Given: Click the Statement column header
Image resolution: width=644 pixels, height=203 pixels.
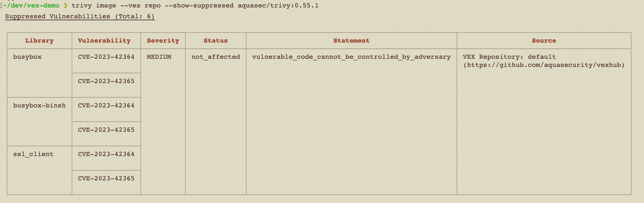Looking at the screenshot, I should [351, 41].
